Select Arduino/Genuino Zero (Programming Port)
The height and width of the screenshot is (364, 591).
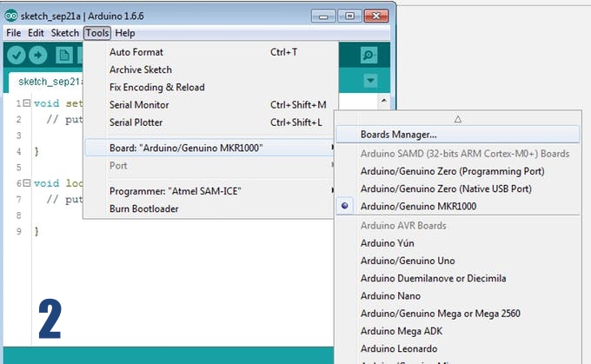457,171
